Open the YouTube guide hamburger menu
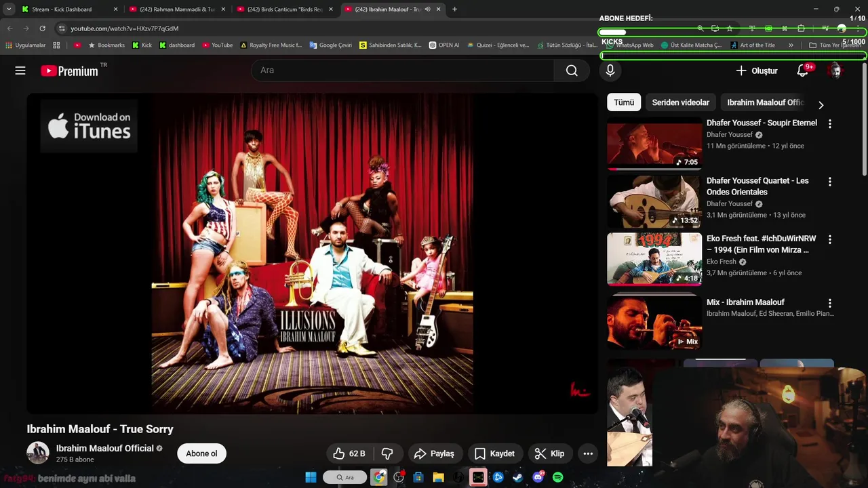This screenshot has height=488, width=868. click(20, 70)
